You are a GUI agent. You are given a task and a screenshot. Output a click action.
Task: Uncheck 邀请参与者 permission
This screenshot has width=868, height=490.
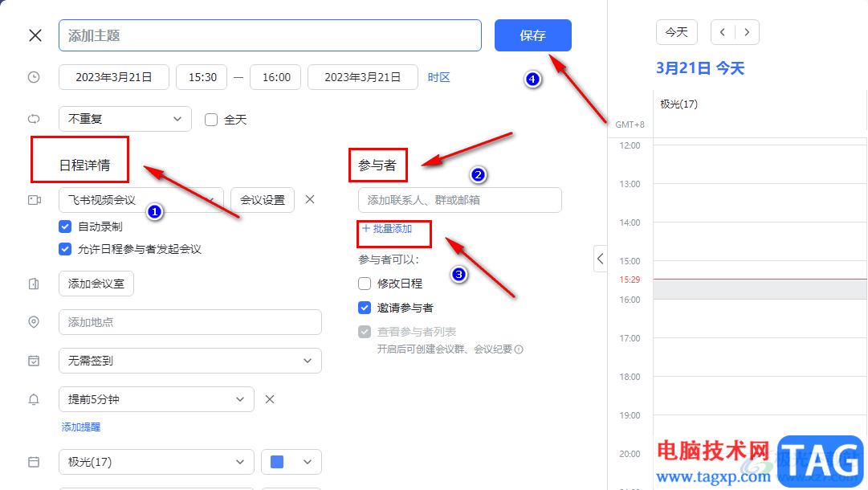coord(365,308)
